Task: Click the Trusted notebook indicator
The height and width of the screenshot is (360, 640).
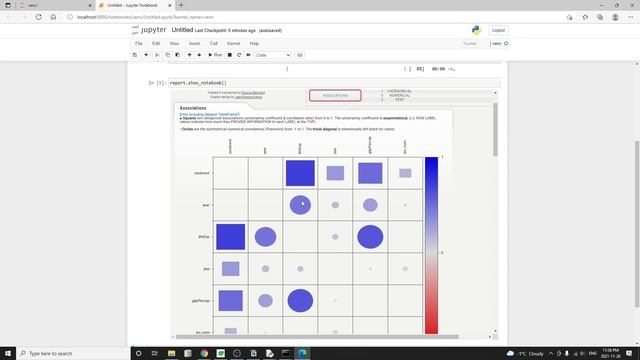Action: [x=470, y=43]
